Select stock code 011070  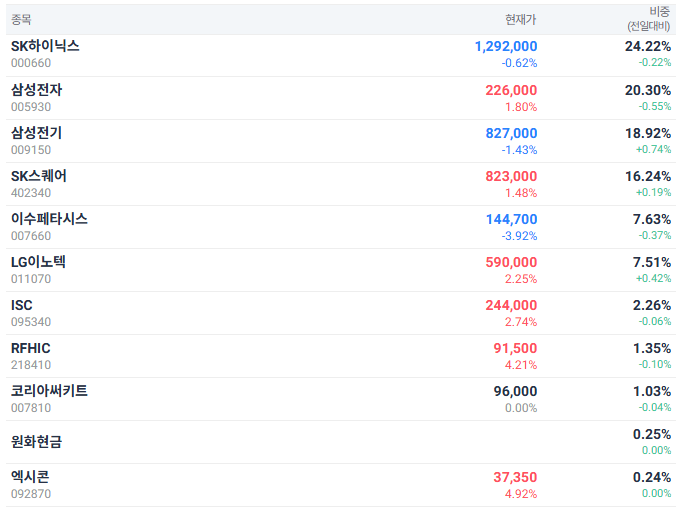click(x=31, y=279)
